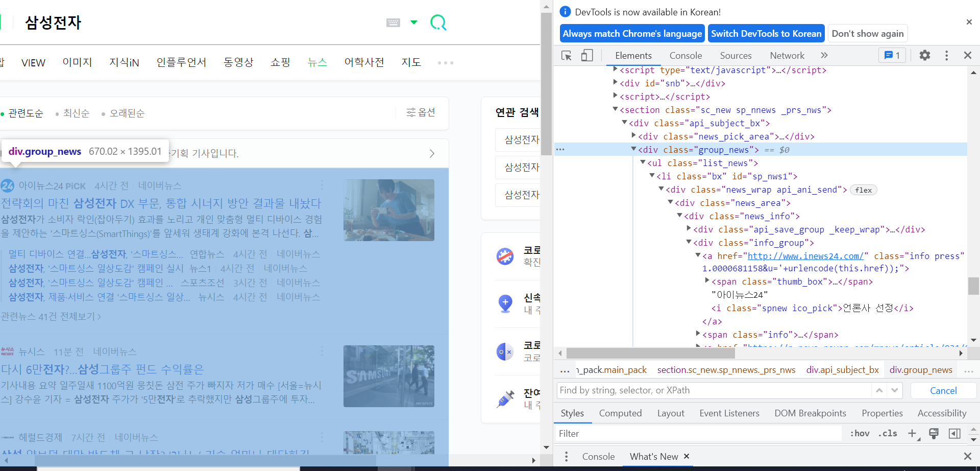Collapse the section sc_new sp_nnews node

(616, 109)
